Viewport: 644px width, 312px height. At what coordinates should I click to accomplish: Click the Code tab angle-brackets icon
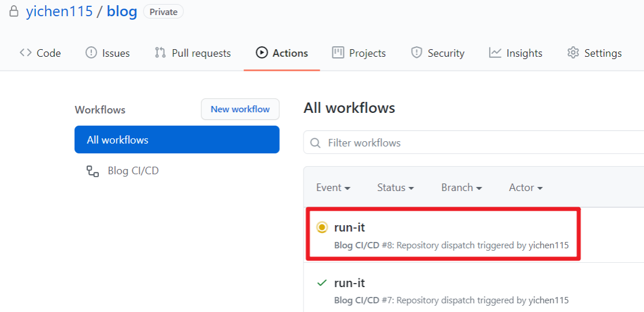tap(25, 53)
